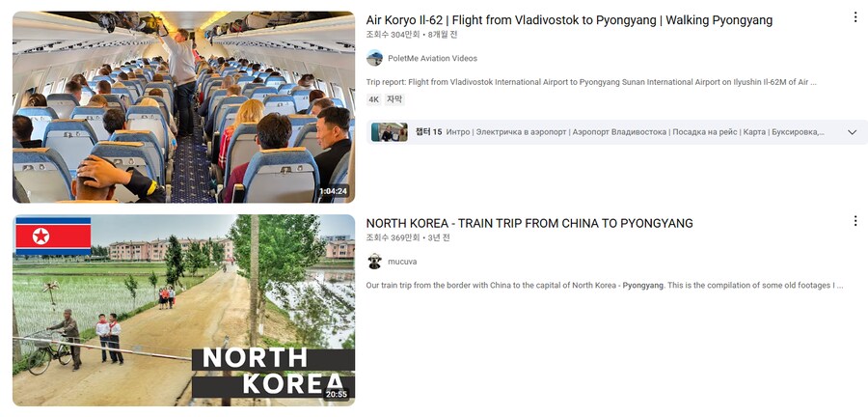Play the North Korea road thumbnail
This screenshot has width=868, height=417.
click(184, 310)
